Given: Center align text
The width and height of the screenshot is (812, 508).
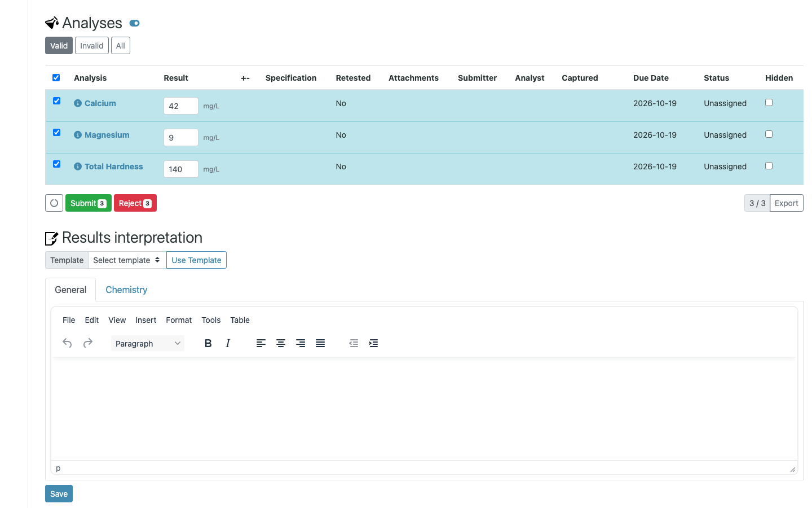Looking at the screenshot, I should [280, 343].
